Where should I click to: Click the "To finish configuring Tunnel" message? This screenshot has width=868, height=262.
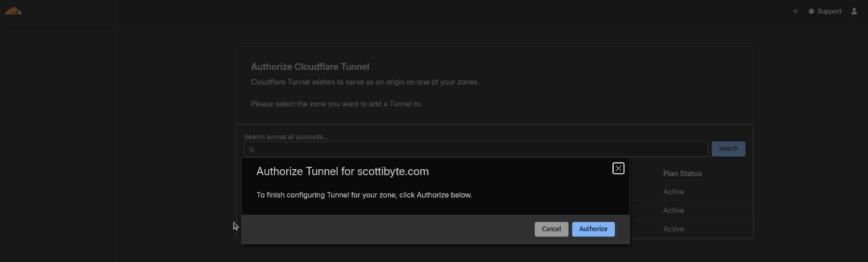point(364,195)
